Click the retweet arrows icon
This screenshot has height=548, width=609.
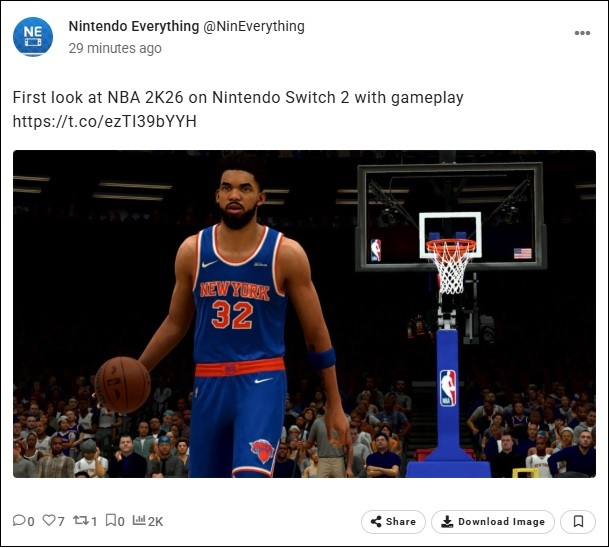coord(81,520)
